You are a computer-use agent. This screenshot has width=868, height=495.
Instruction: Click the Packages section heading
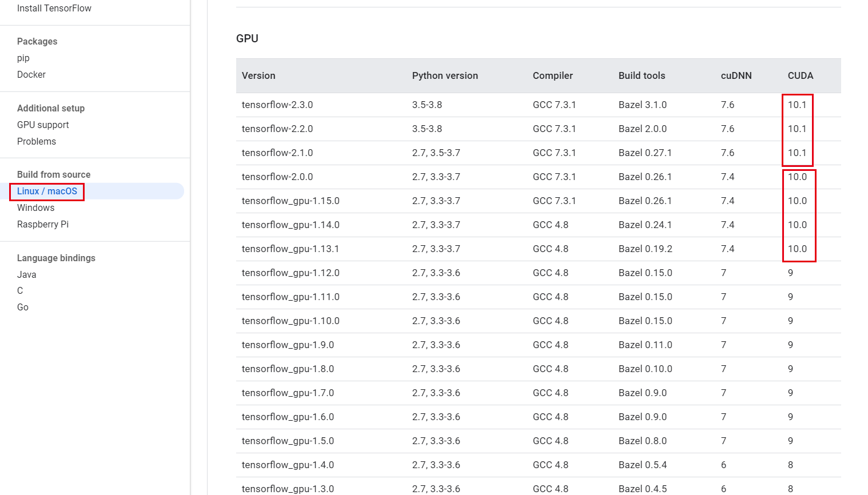tap(37, 42)
